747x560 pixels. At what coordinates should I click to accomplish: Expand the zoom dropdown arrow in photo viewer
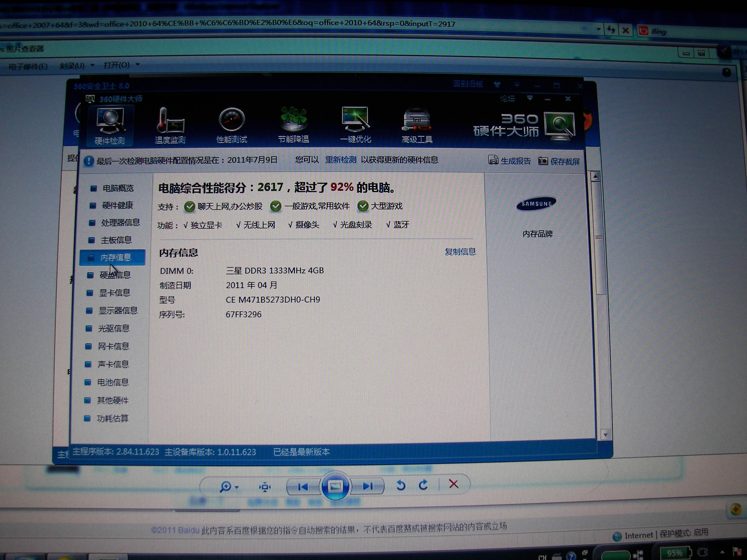(237, 487)
